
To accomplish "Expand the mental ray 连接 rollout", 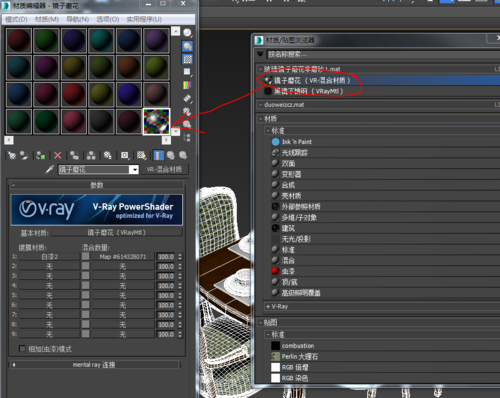I will (x=95, y=365).
